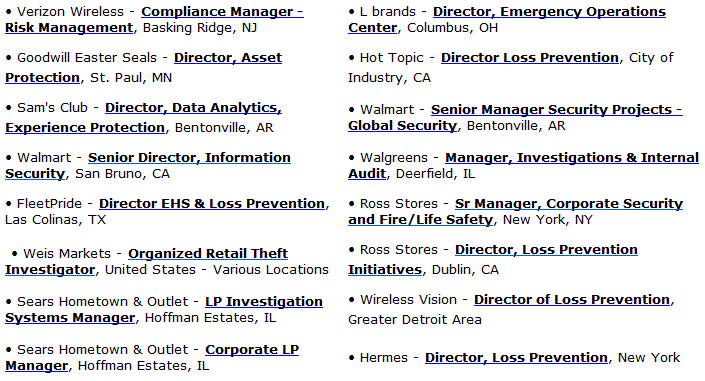
Task: Click Weis Markets Organized Retail Theft Investigator link
Action: tap(208, 253)
